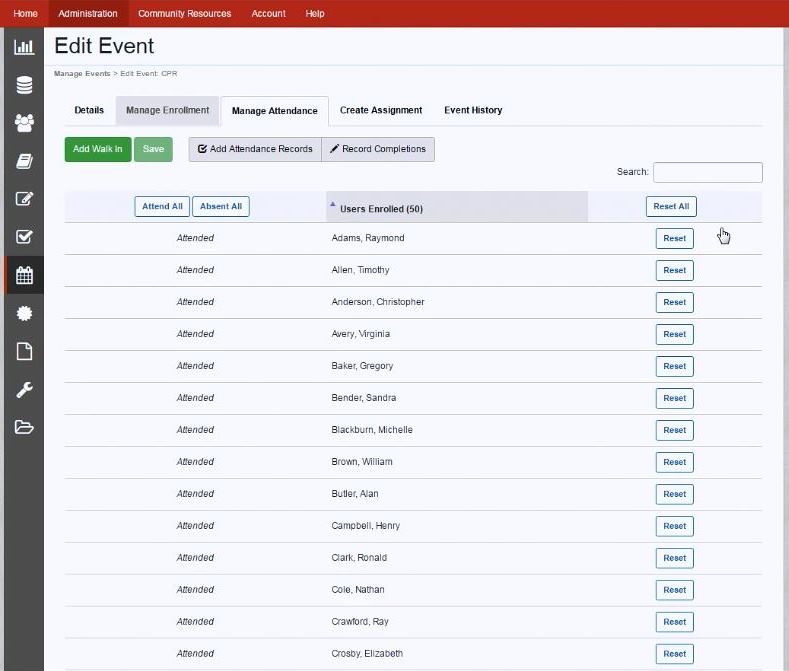Viewport: 789px width, 671px height.
Task: Open the folder sidebar icon
Action: (24, 427)
